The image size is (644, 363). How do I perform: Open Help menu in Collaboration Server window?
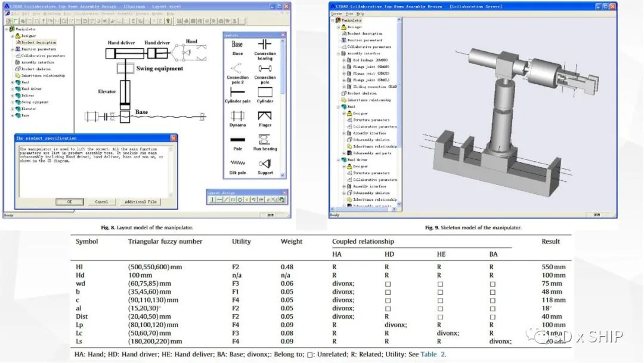pyautogui.click(x=360, y=14)
